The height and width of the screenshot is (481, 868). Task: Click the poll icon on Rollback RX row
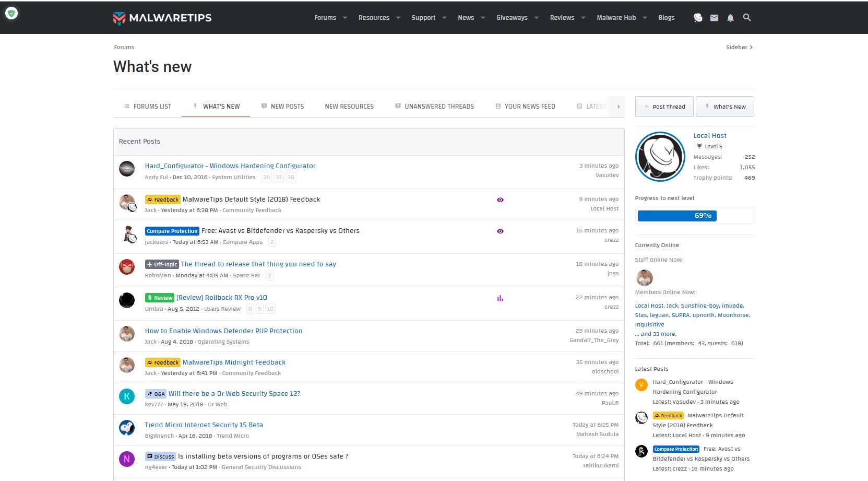coord(500,298)
